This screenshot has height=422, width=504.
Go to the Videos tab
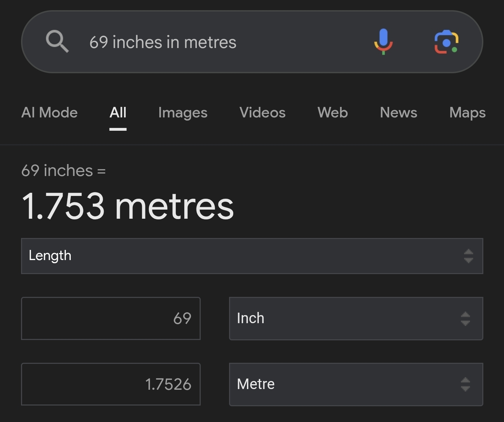(x=262, y=113)
